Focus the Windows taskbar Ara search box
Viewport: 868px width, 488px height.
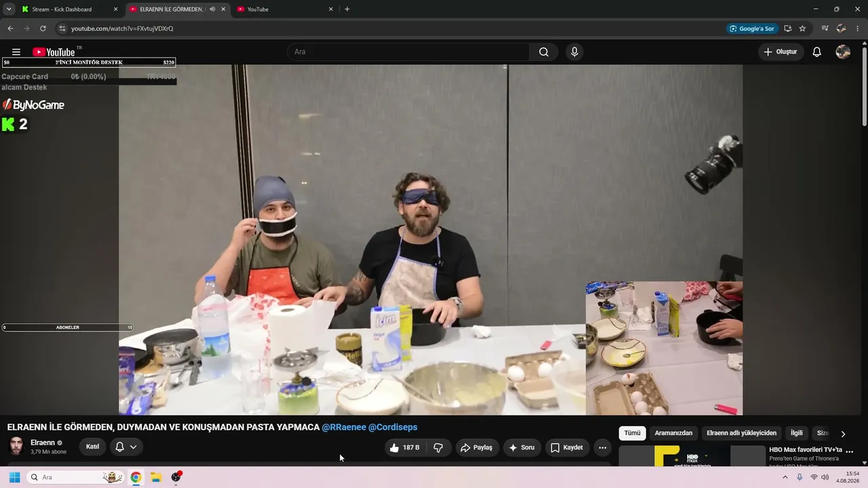[x=75, y=477]
